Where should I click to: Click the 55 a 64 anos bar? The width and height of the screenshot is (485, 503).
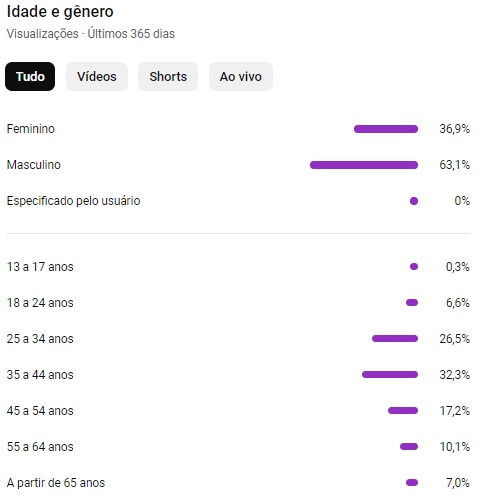coord(409,447)
